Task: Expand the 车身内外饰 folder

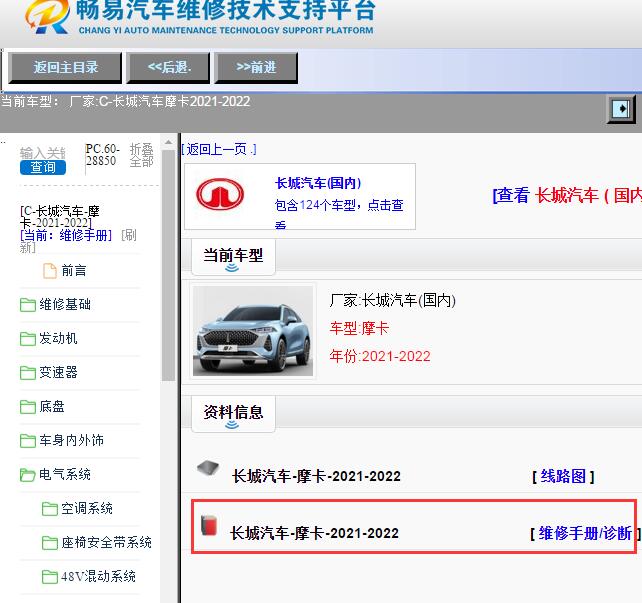Action: tap(71, 440)
